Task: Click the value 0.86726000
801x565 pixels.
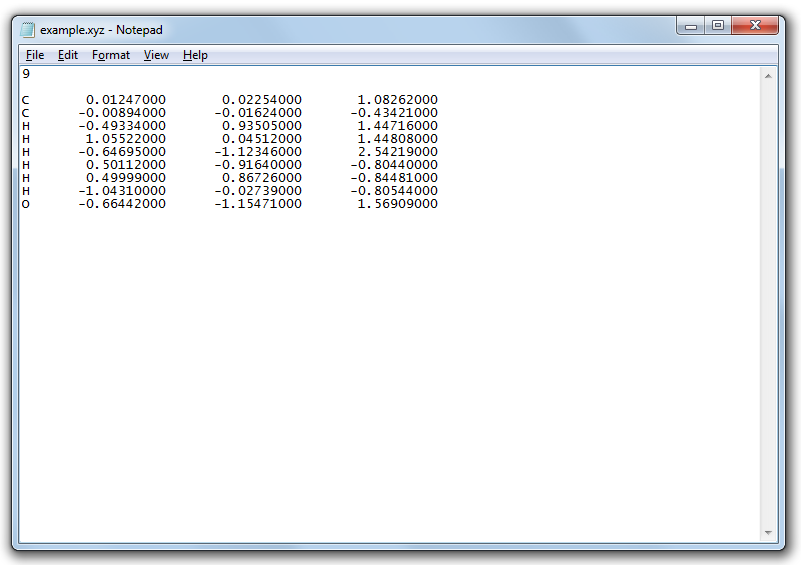Action: pyautogui.click(x=262, y=178)
